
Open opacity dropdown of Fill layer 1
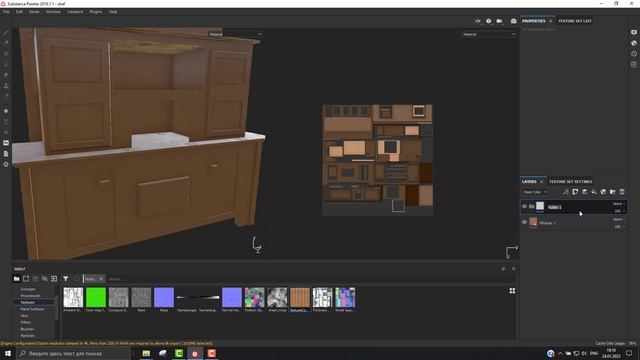click(620, 227)
